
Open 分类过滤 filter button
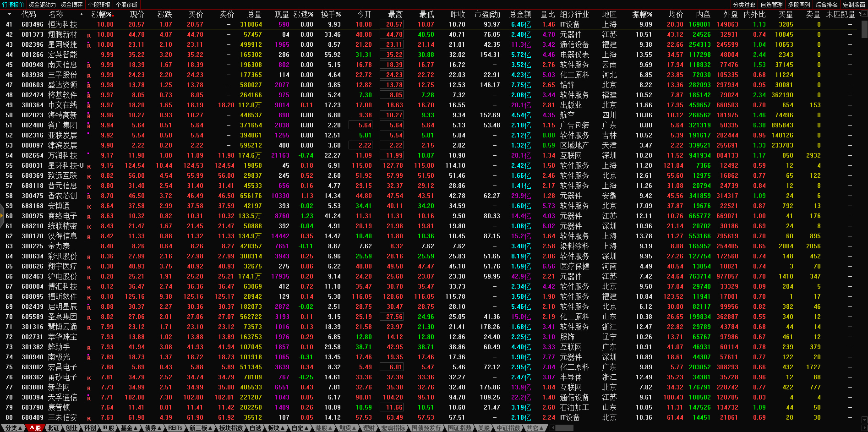tap(744, 5)
